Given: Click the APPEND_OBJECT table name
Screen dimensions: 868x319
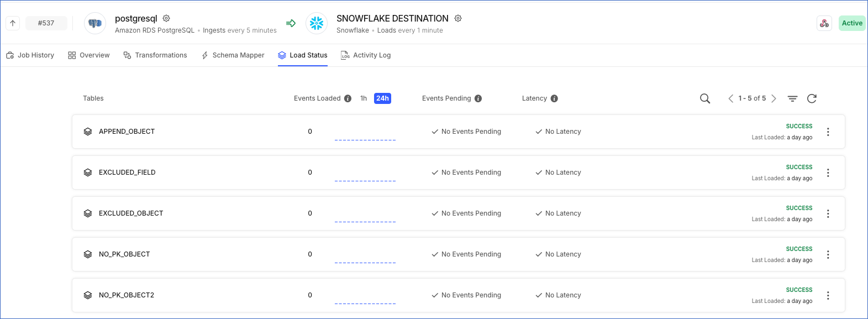Looking at the screenshot, I should (x=127, y=132).
